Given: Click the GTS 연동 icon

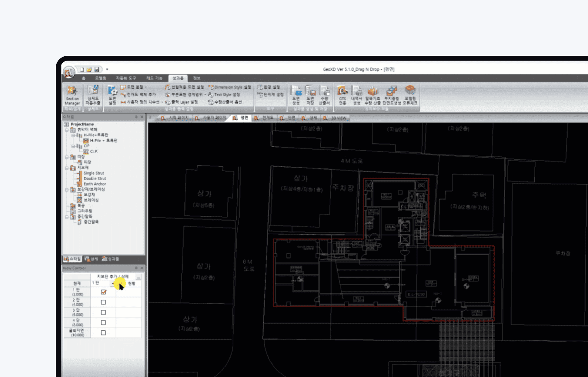Looking at the screenshot, I should 342,95.
